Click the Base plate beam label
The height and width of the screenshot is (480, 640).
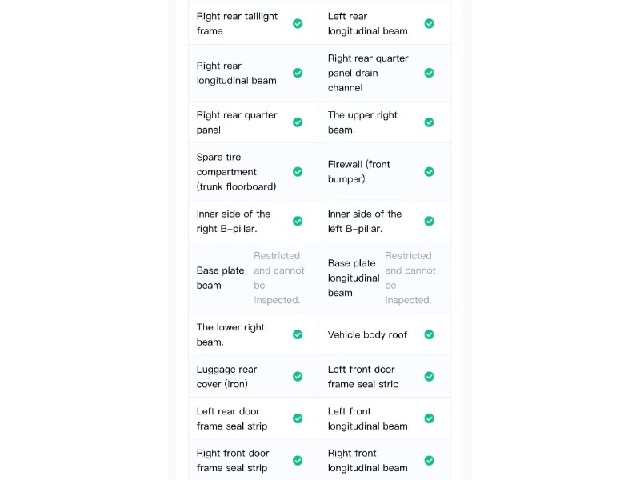(220, 278)
